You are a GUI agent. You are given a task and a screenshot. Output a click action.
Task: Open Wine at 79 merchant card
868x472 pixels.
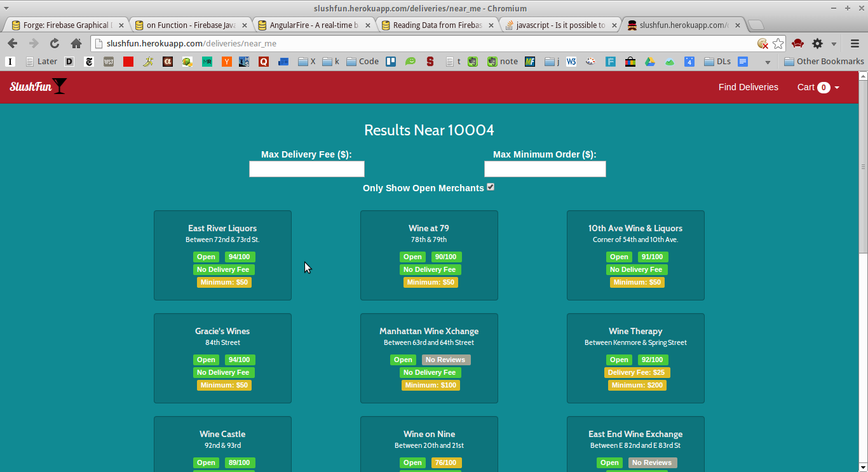click(x=429, y=255)
